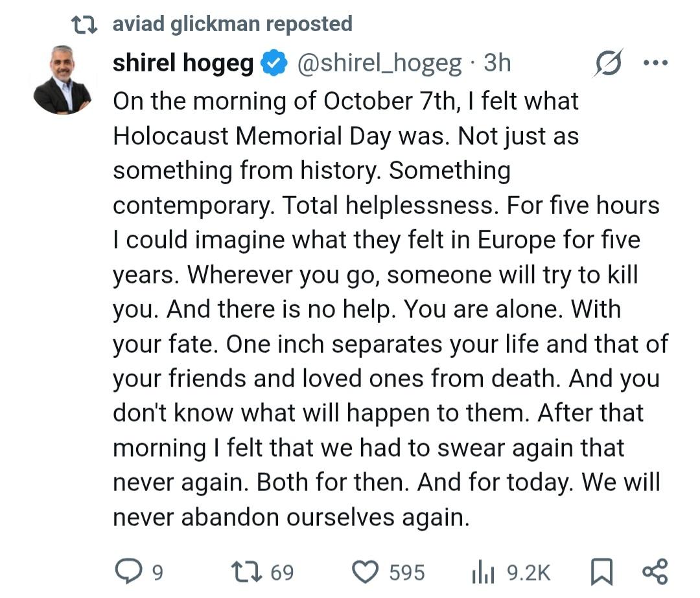Click the '3h' timestamp
This screenshot has width=700, height=598.
tap(497, 63)
